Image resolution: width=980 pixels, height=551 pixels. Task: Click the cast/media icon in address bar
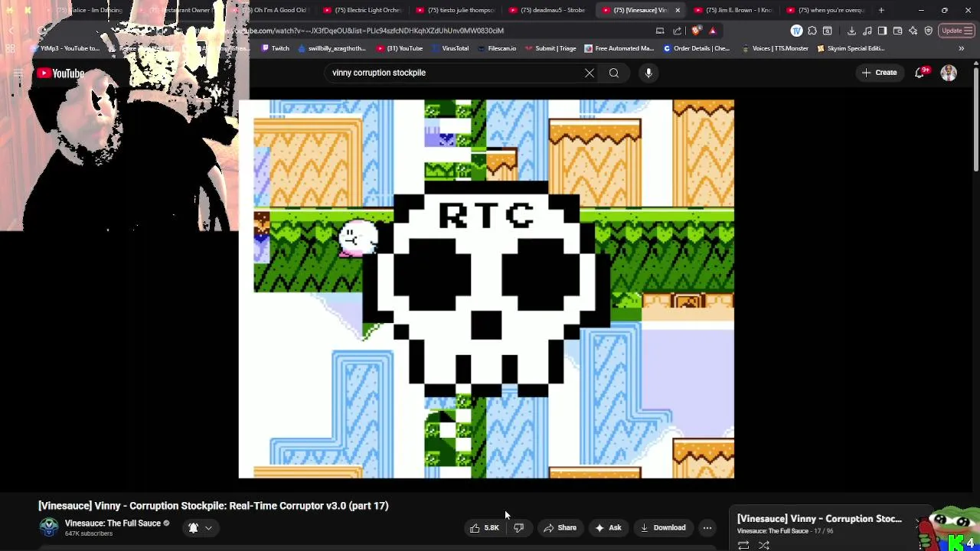pos(660,31)
